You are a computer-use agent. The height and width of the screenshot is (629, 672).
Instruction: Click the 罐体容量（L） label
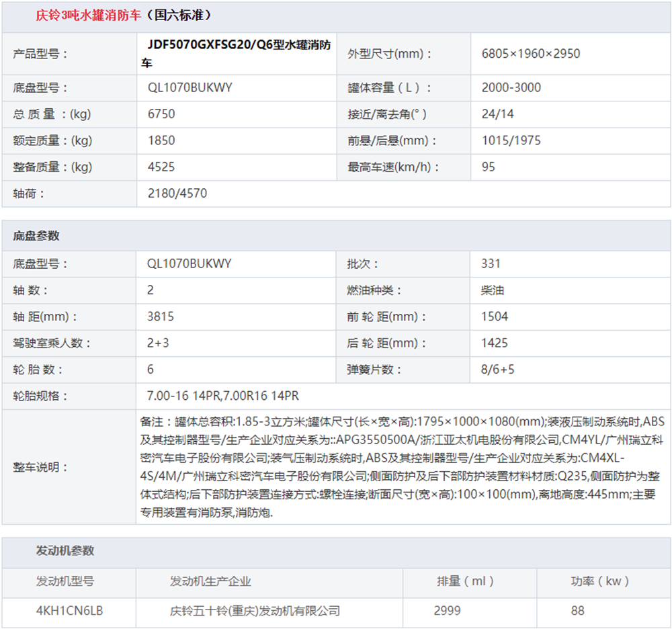pyautogui.click(x=388, y=88)
